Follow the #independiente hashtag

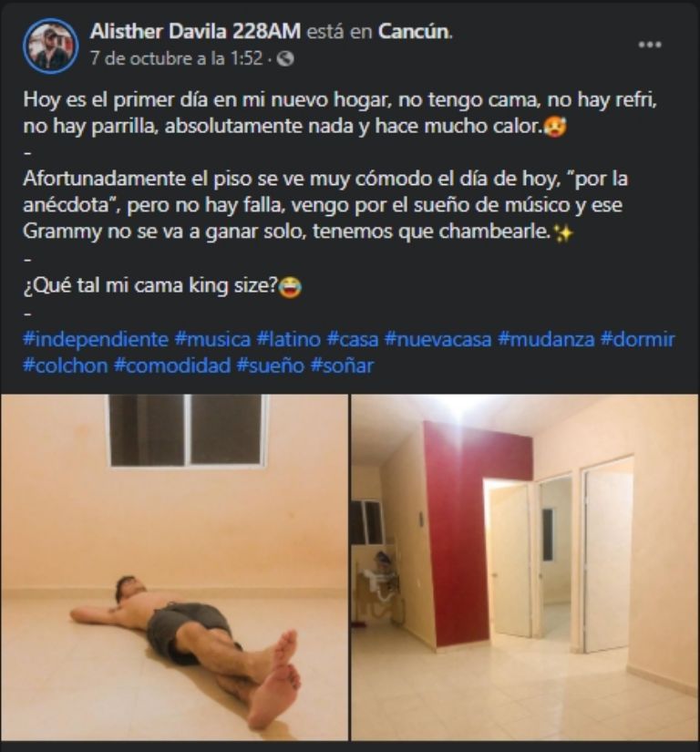click(x=96, y=339)
